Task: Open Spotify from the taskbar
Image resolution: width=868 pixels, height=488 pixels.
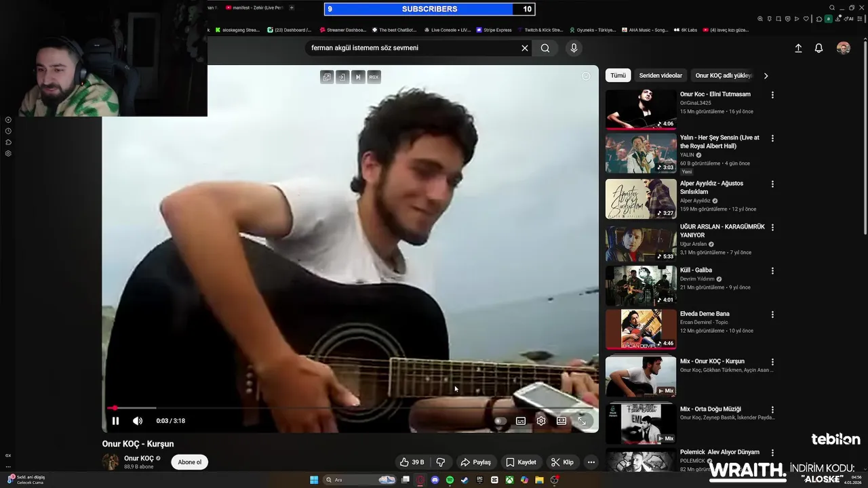Action: pyautogui.click(x=450, y=480)
